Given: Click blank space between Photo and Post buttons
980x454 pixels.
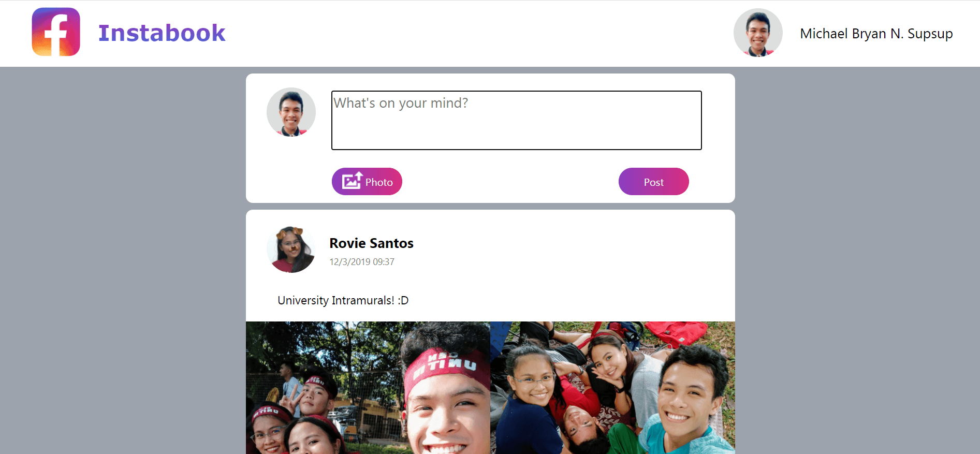Looking at the screenshot, I should [510, 182].
